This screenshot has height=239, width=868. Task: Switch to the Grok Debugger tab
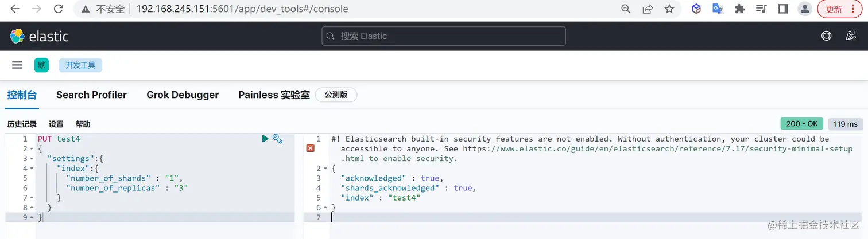183,95
